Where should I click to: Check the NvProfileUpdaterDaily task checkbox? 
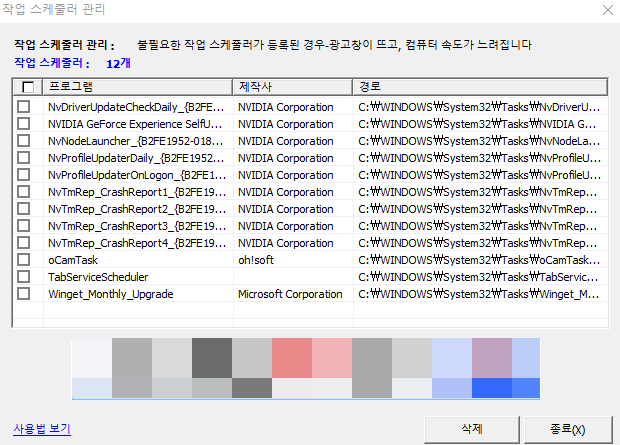point(24,157)
